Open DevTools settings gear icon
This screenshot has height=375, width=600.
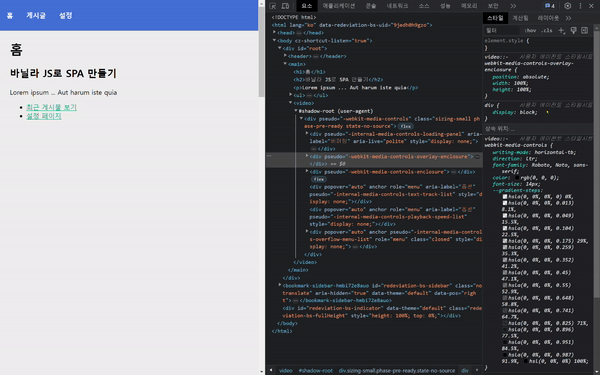click(x=568, y=6)
